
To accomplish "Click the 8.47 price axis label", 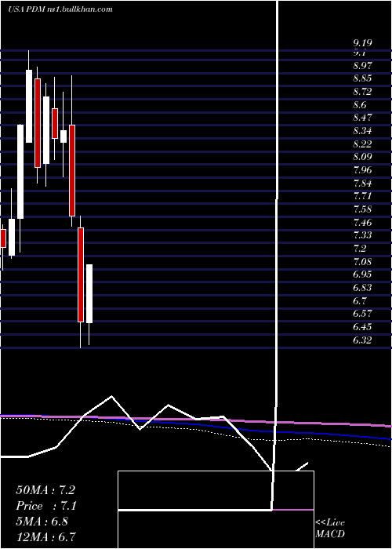I will (x=362, y=118).
